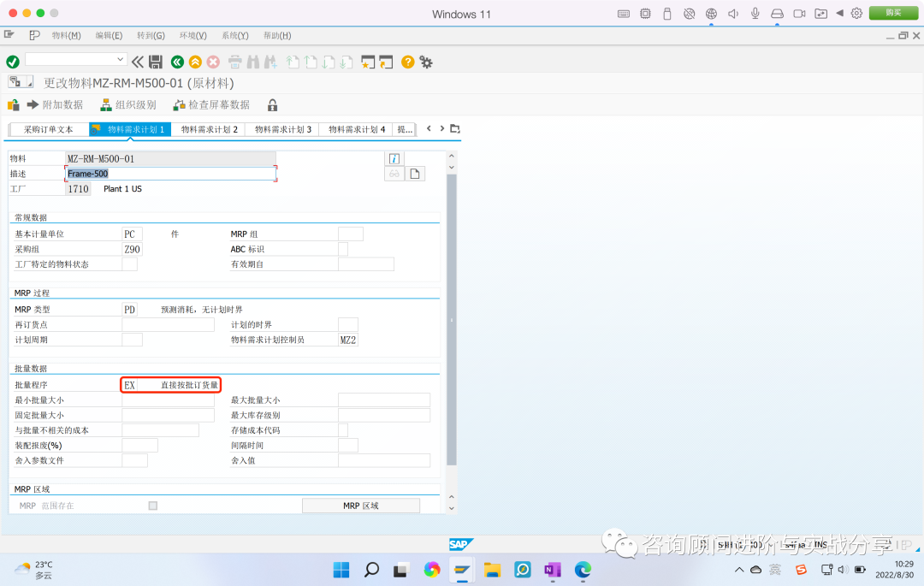Open OneNote from the taskbar

(x=553, y=570)
